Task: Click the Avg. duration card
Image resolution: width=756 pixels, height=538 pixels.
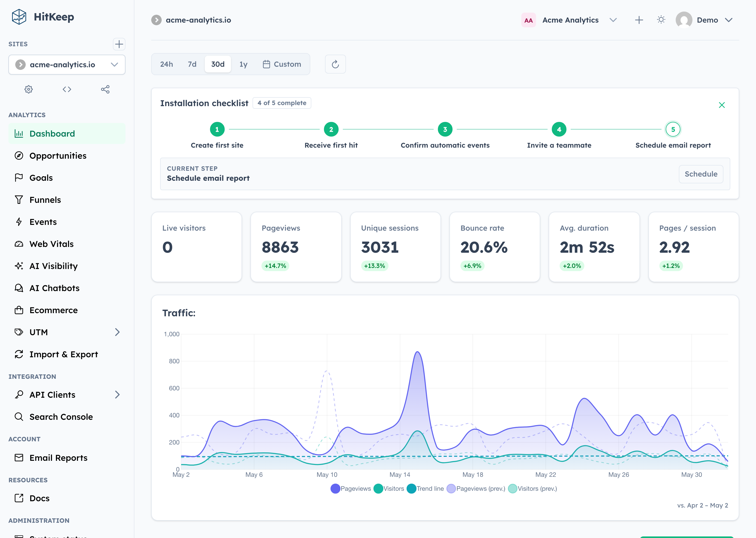Action: (x=594, y=247)
